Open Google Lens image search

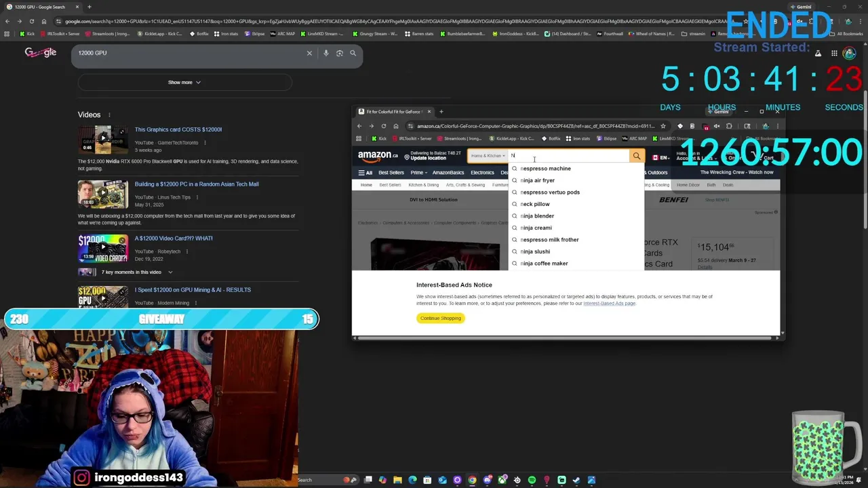(340, 53)
